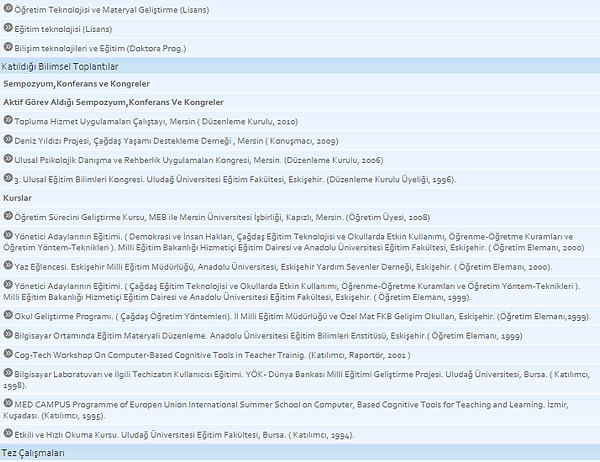Image resolution: width=600 pixels, height=462 pixels.
Task: Click bullet icon beside Bilişim teknolojileri ve Eğitim
Action: tap(8, 46)
